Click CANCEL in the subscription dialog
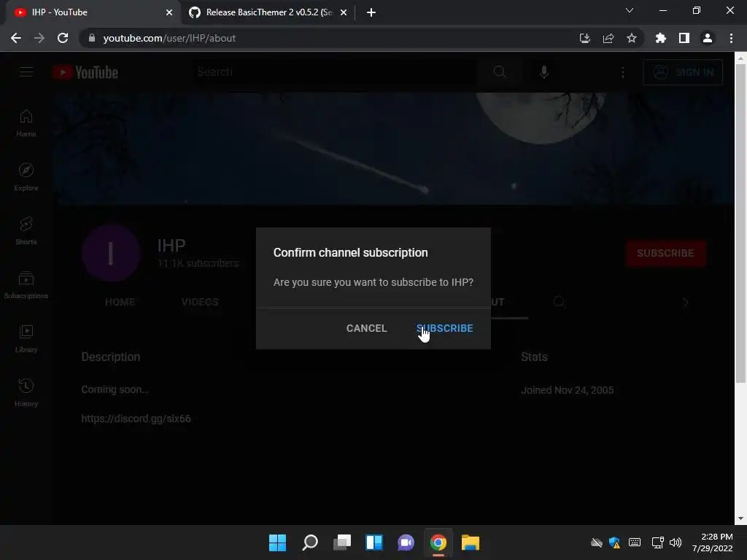This screenshot has width=747, height=560. click(x=366, y=328)
